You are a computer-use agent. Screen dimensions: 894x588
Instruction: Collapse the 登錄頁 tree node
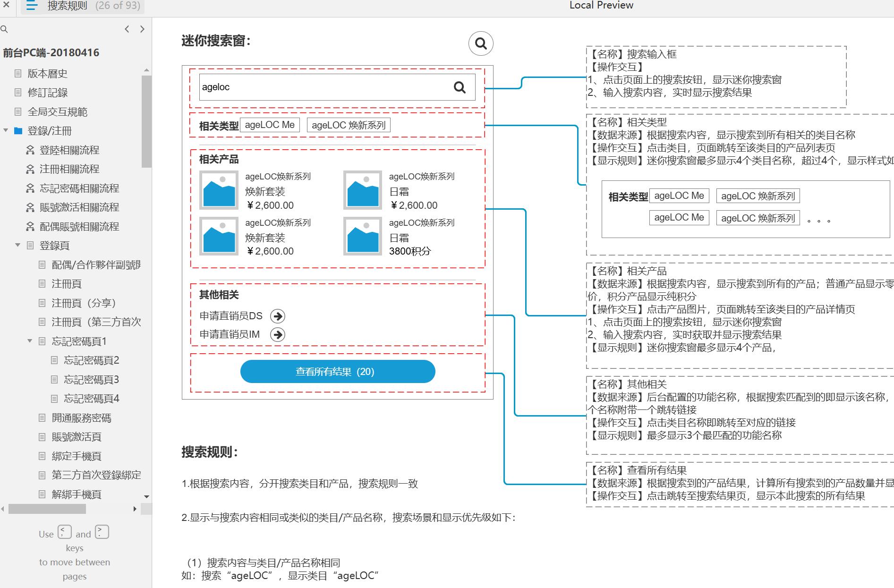(x=17, y=245)
